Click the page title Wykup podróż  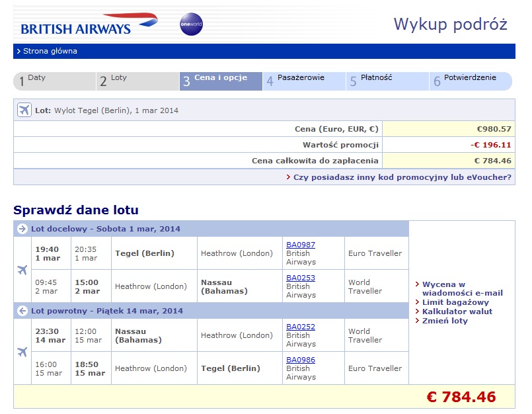tap(450, 24)
